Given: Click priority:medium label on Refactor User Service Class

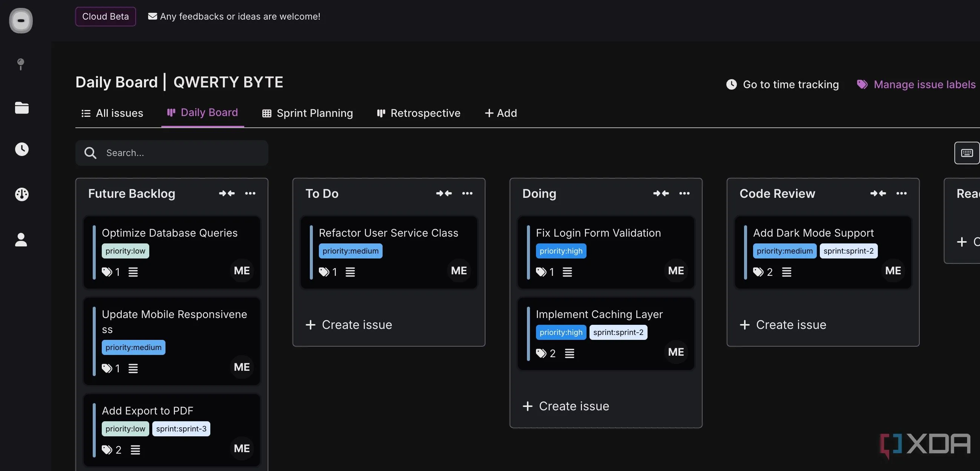Looking at the screenshot, I should (x=351, y=251).
